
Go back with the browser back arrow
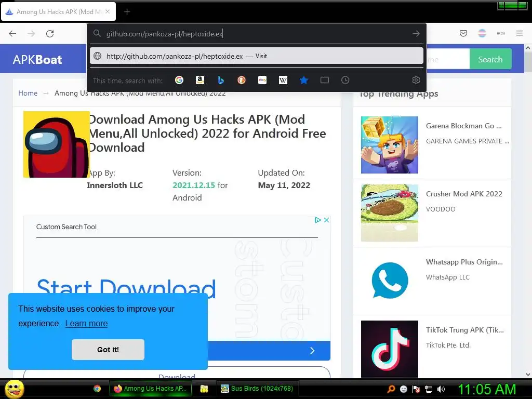(x=12, y=34)
